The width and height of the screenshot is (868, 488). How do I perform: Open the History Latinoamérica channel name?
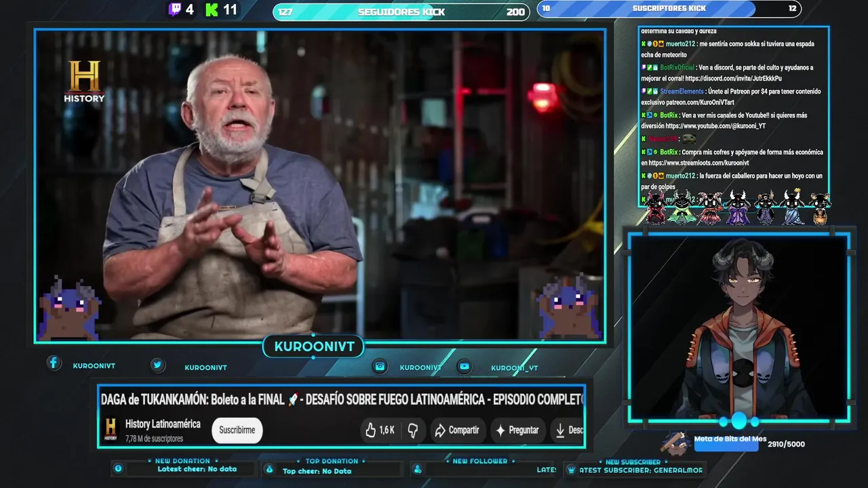[163, 424]
